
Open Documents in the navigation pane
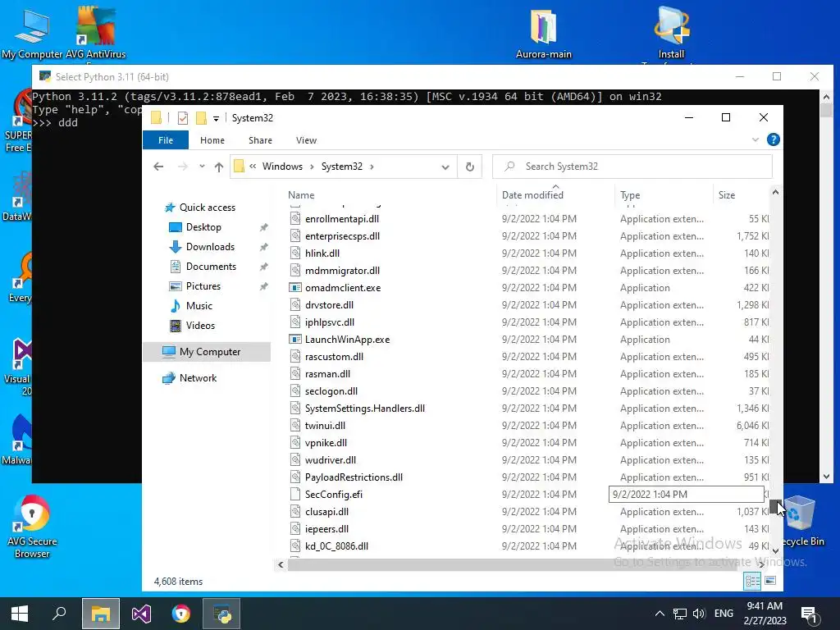[211, 267]
